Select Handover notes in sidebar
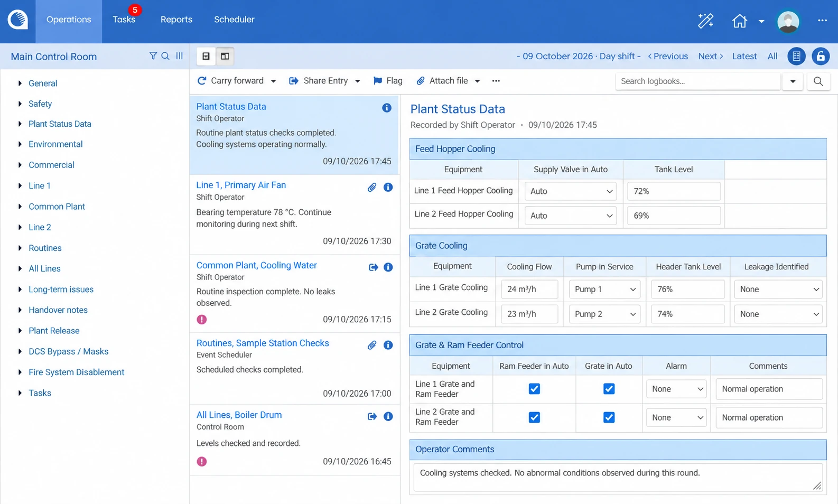 click(x=58, y=310)
